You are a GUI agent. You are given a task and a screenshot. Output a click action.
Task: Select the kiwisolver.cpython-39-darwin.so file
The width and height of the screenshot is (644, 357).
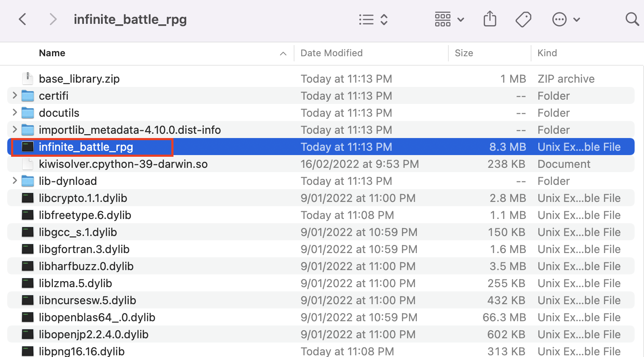point(123,164)
